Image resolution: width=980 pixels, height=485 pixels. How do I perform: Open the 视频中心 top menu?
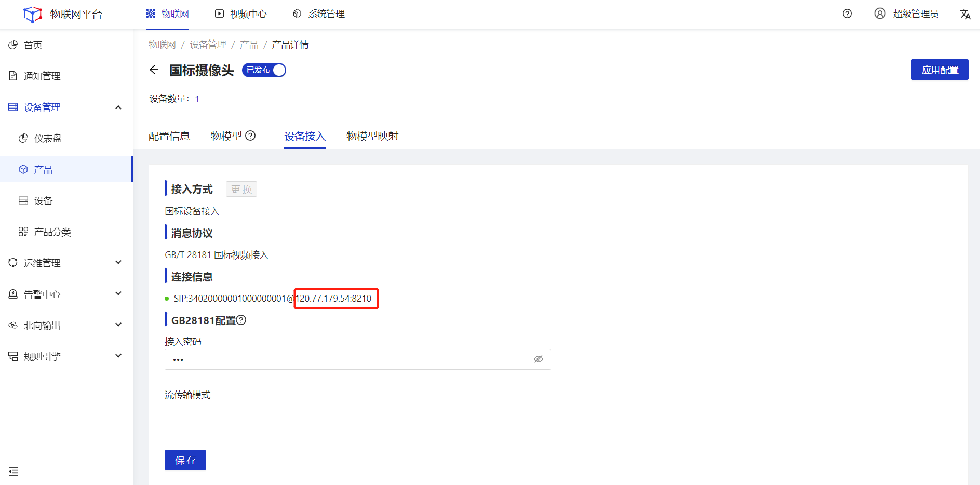click(241, 14)
